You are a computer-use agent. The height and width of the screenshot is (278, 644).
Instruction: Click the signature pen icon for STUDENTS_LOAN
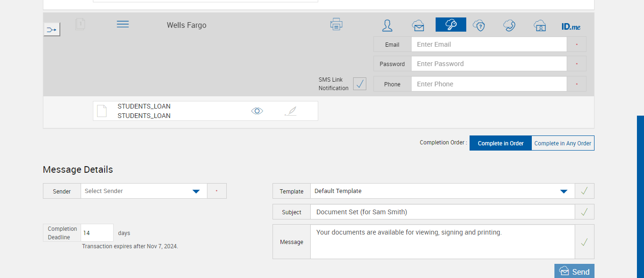point(290,111)
